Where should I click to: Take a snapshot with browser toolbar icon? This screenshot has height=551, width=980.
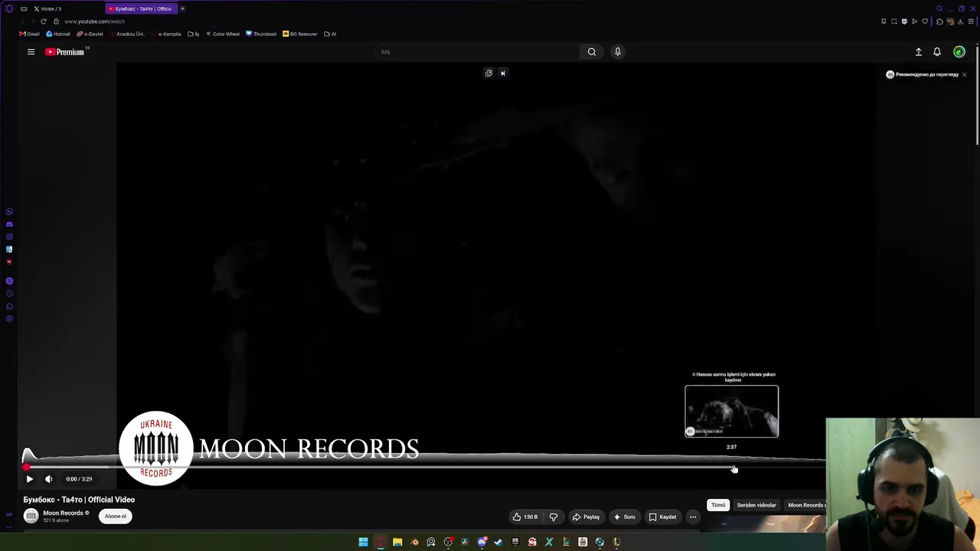(893, 21)
